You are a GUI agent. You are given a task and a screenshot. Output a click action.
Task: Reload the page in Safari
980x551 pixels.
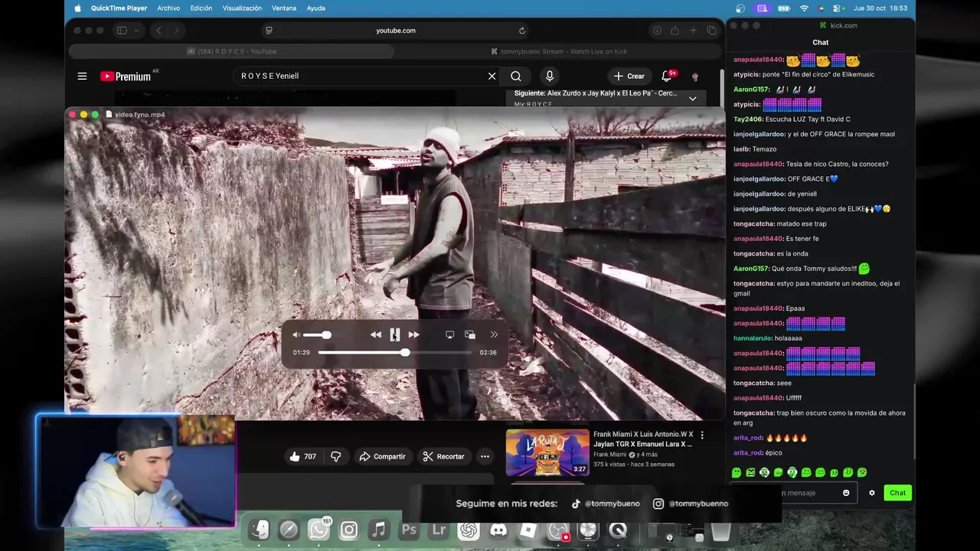click(x=522, y=31)
